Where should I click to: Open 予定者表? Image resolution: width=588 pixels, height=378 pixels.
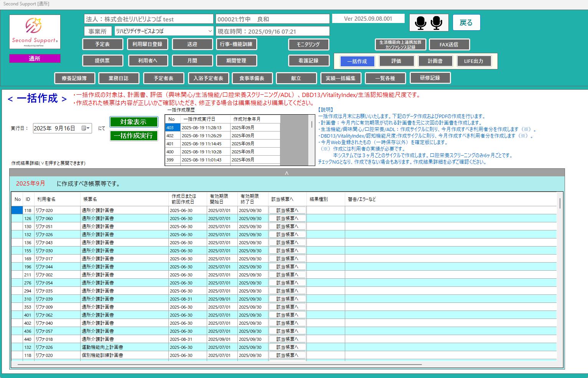pyautogui.click(x=163, y=78)
